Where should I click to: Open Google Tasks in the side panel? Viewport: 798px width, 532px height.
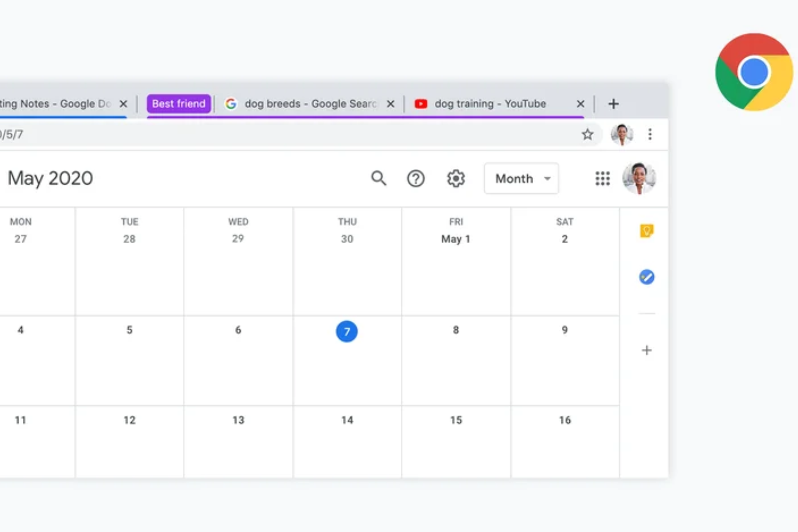[647, 277]
